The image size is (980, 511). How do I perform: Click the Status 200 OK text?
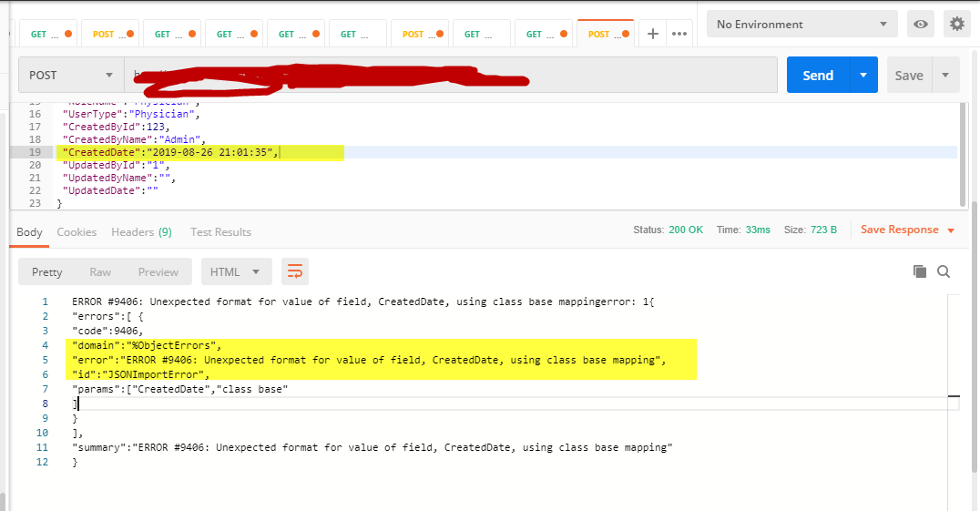click(x=669, y=230)
